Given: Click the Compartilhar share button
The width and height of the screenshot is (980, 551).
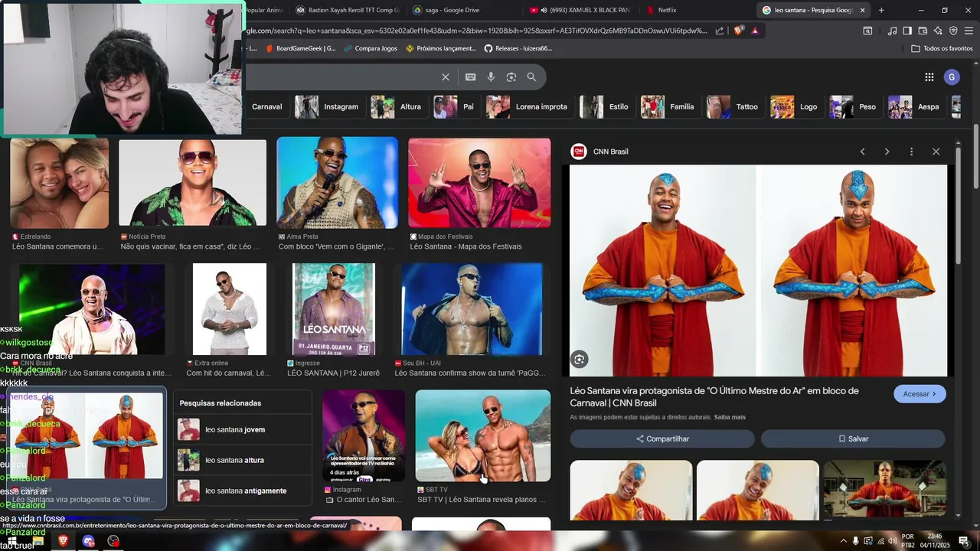Looking at the screenshot, I should pyautogui.click(x=662, y=439).
